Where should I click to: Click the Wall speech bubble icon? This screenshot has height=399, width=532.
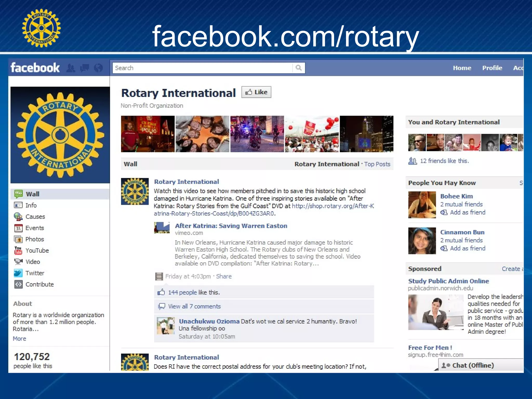coord(18,194)
